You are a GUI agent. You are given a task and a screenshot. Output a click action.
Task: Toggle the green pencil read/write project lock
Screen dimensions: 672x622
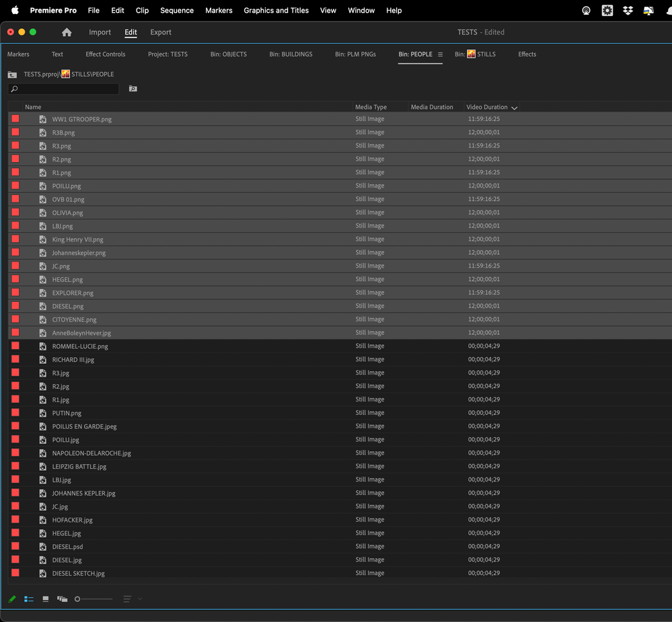(12, 599)
